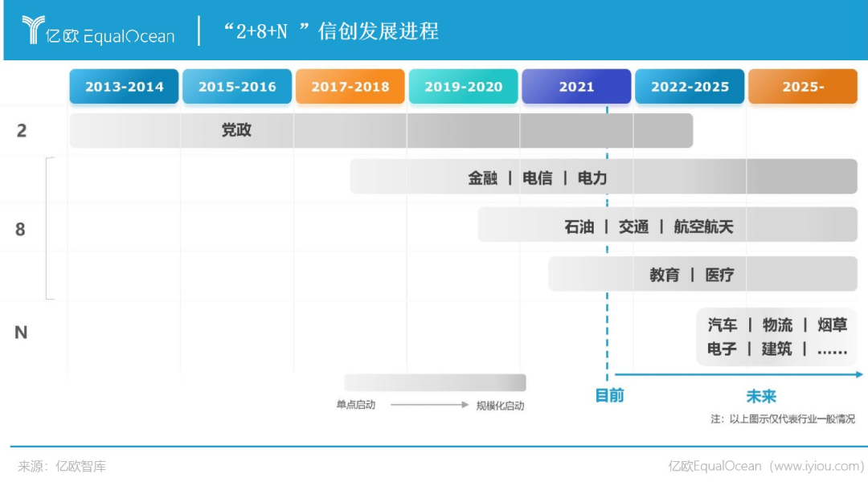Image resolution: width=868 pixels, height=486 pixels.
Task: Select the purple 2021 period tab
Action: (x=576, y=86)
